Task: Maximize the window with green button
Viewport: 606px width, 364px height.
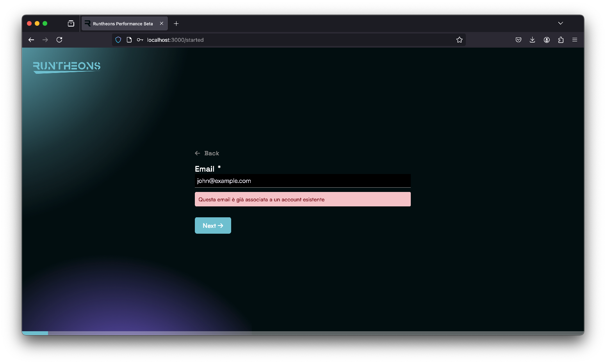Action: pyautogui.click(x=45, y=23)
